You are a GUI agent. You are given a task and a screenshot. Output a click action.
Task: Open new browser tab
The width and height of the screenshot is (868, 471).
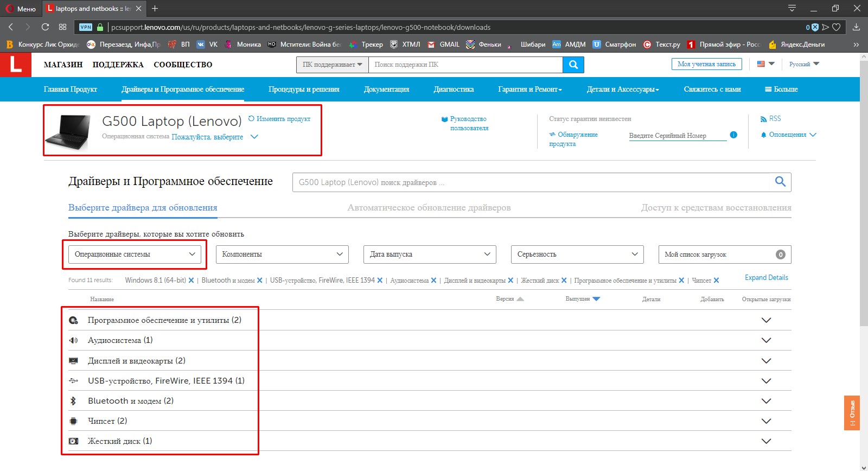(155, 9)
